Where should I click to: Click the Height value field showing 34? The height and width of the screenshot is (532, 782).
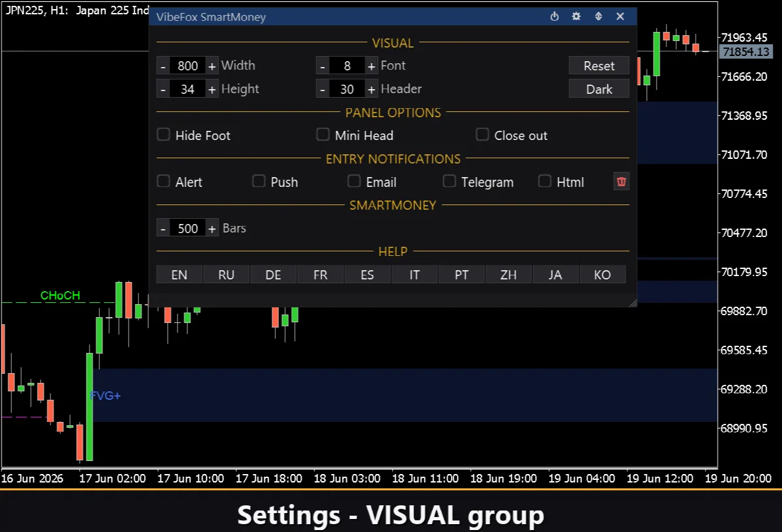(188, 89)
